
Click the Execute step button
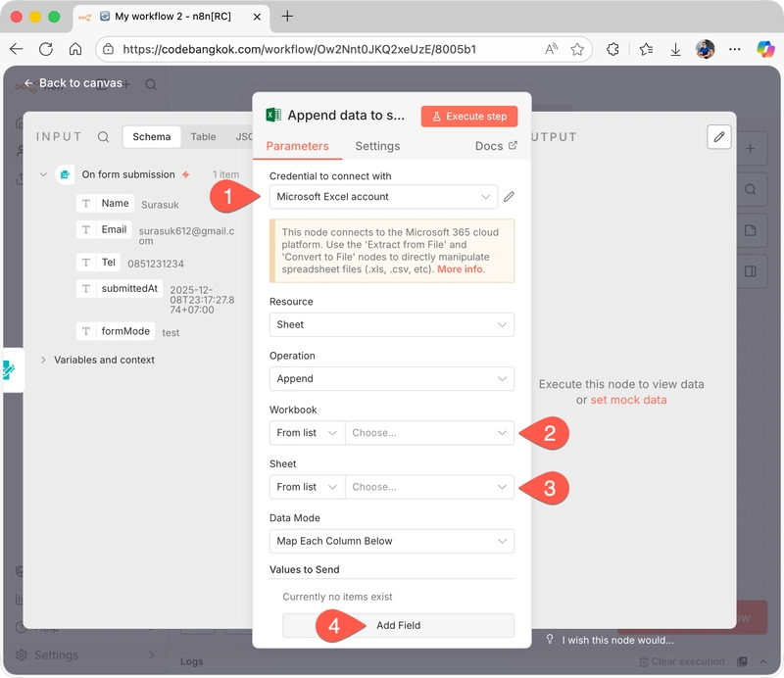(469, 117)
